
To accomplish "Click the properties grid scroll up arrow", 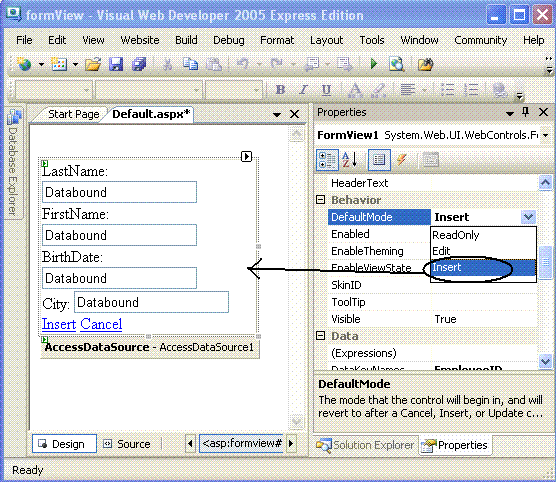I will 545,183.
